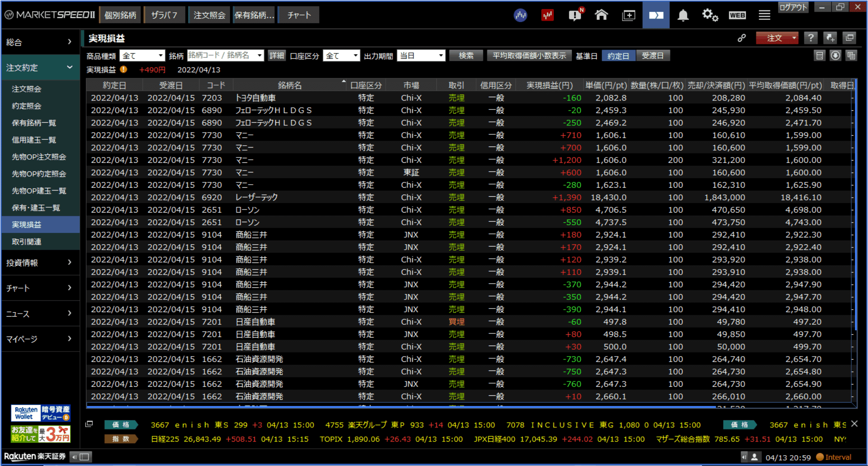Click the お友達を紹介して banner
868x466 pixels.
[x=41, y=434]
